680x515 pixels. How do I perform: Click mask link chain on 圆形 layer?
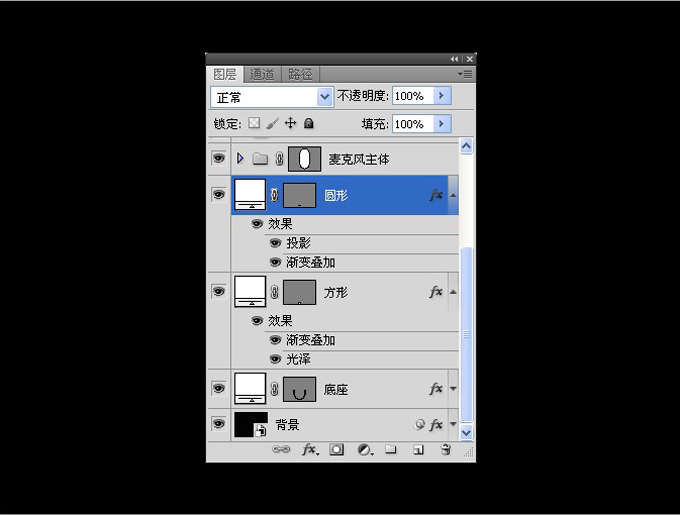coord(274,195)
